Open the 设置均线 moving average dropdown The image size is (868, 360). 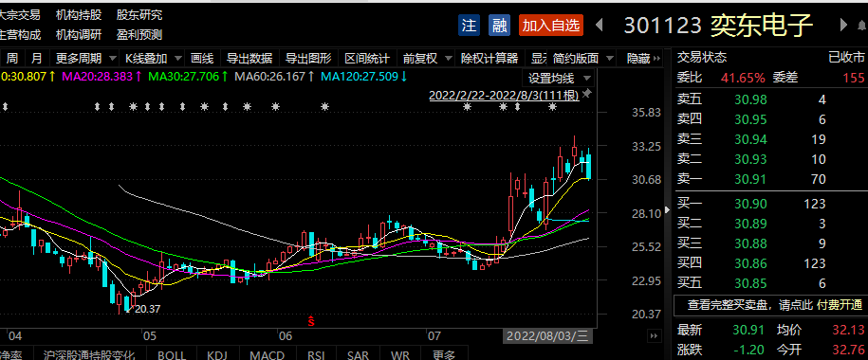click(x=559, y=78)
